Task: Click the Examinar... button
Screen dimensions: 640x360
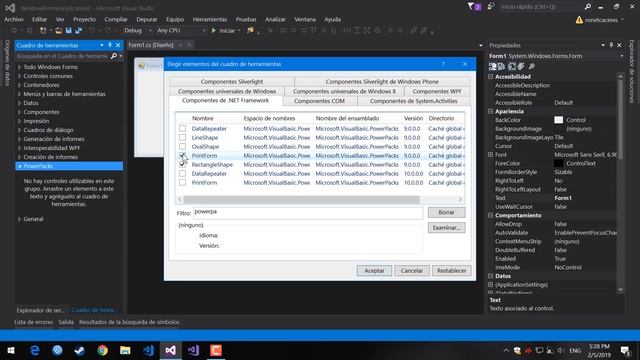Action: (446, 228)
